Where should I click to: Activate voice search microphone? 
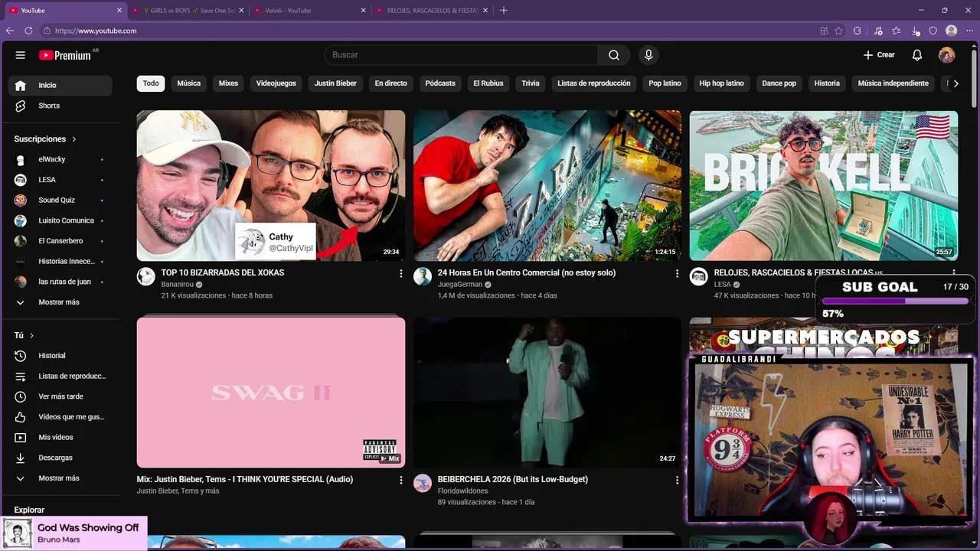(648, 55)
